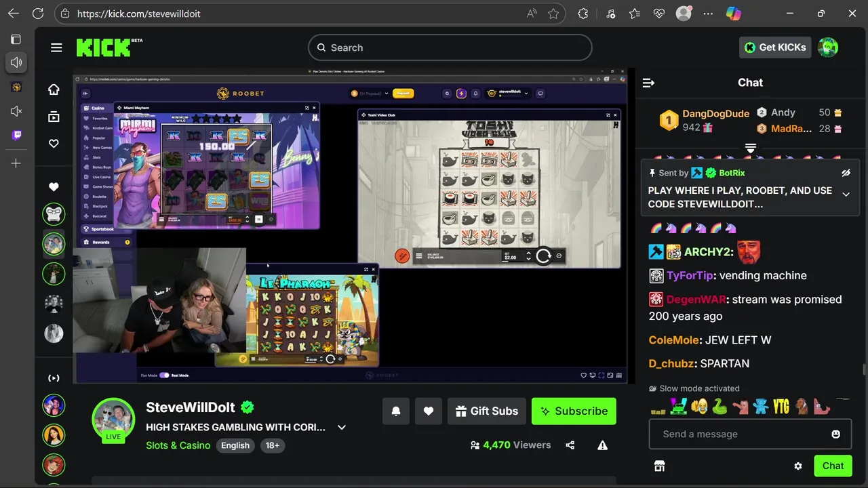Expand the pinned message chevron
This screenshot has height=488, width=868.
point(846,195)
